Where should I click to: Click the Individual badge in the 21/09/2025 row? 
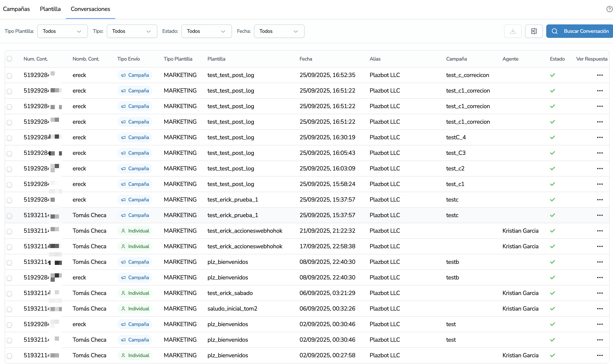(135, 231)
